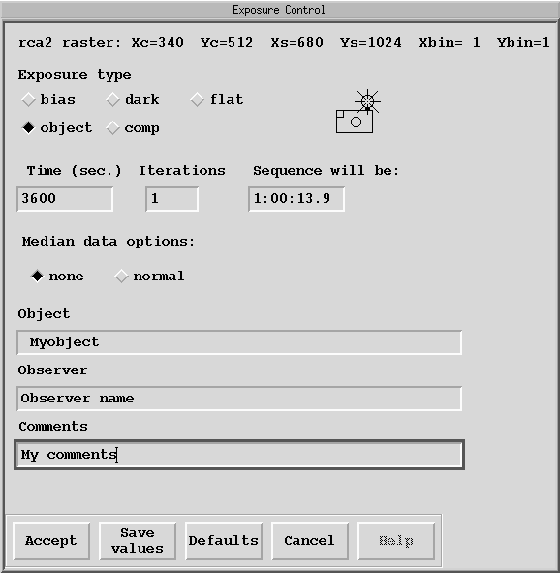Cancel the Exposure Control dialog
Image resolution: width=560 pixels, height=573 pixels.
click(310, 541)
